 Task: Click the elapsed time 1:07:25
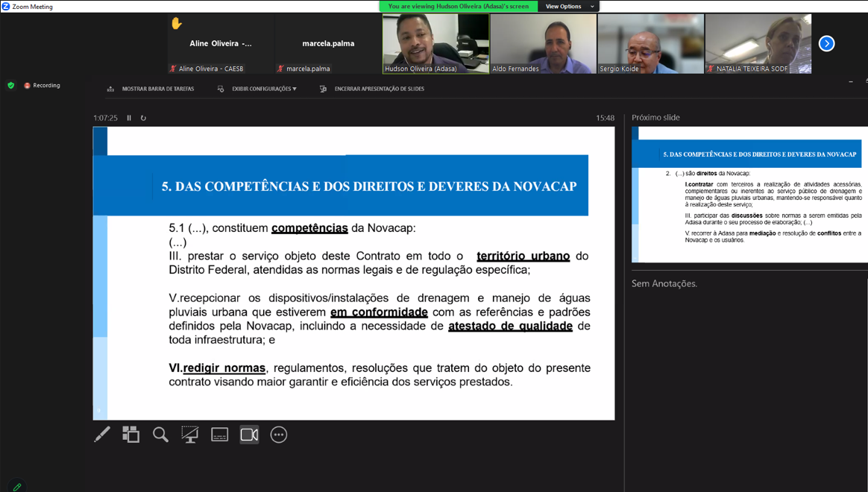coord(105,118)
